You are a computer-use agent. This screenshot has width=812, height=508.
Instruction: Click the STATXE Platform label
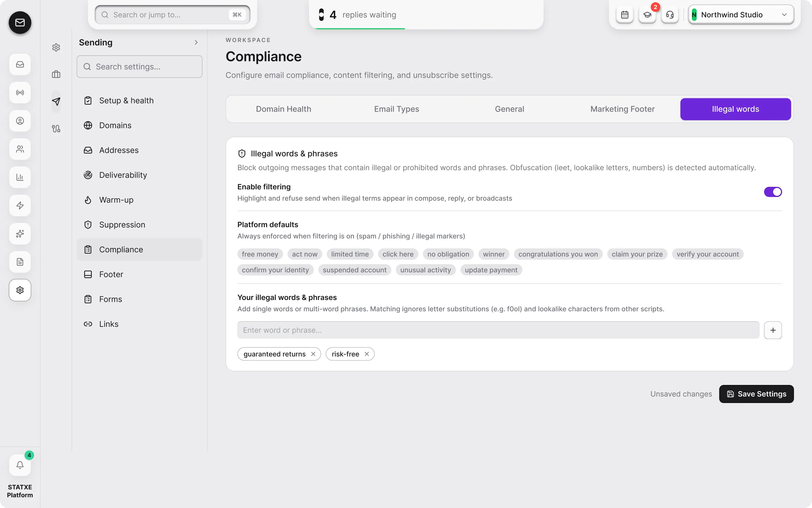[20, 491]
